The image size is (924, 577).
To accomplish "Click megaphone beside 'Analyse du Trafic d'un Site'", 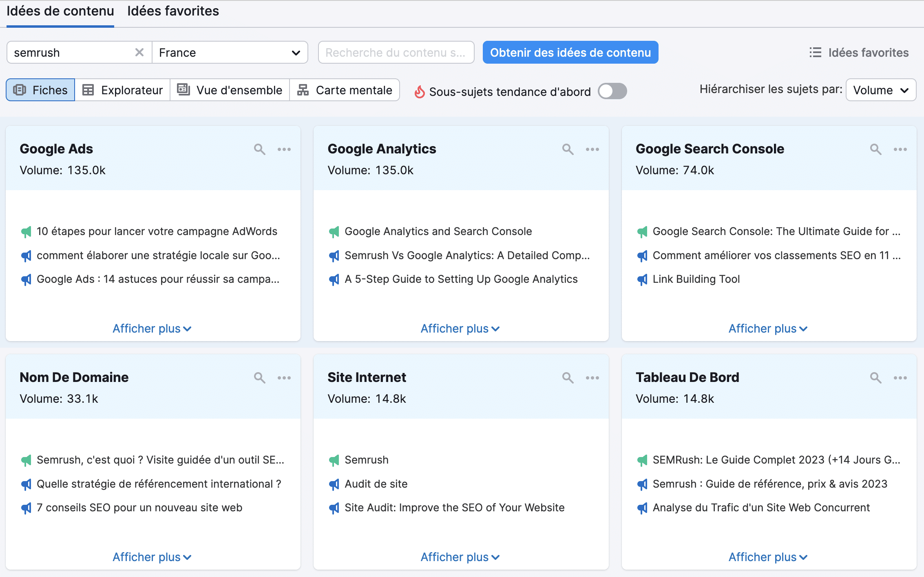I will (x=642, y=508).
